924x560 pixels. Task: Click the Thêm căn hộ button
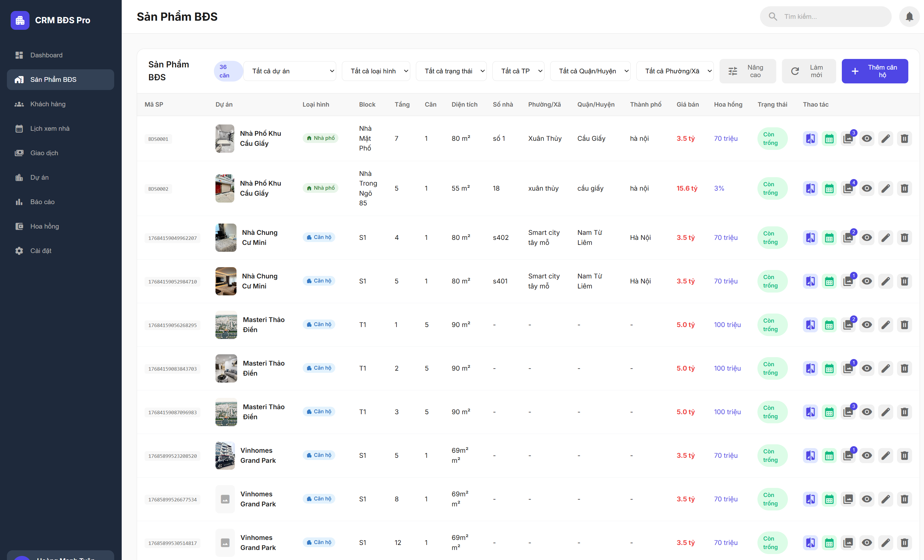[x=874, y=71]
